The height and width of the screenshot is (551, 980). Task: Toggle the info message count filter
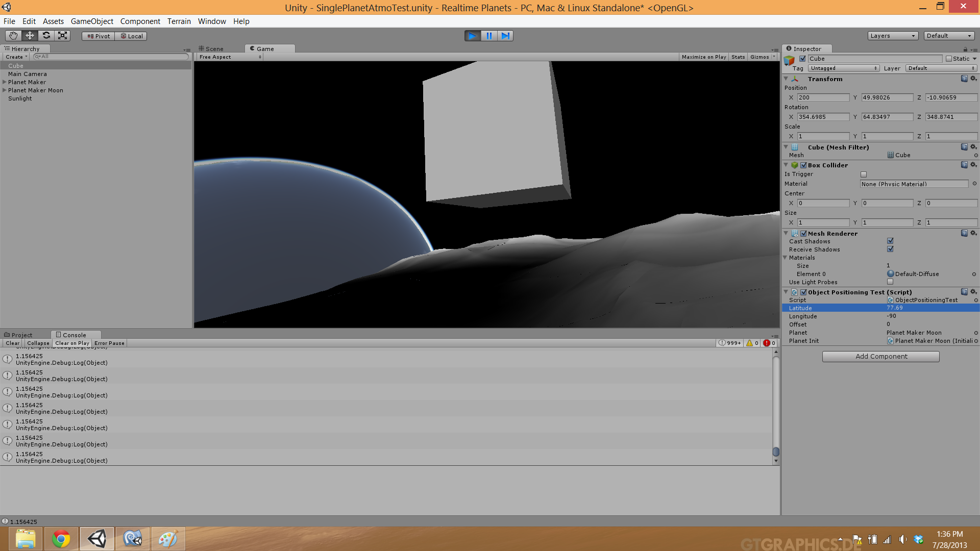pyautogui.click(x=729, y=343)
